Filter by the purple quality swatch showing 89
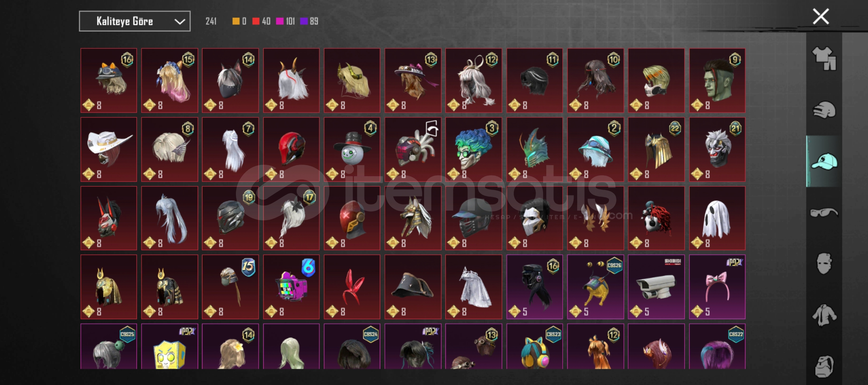Viewport: 868px width, 385px height. coord(309,21)
